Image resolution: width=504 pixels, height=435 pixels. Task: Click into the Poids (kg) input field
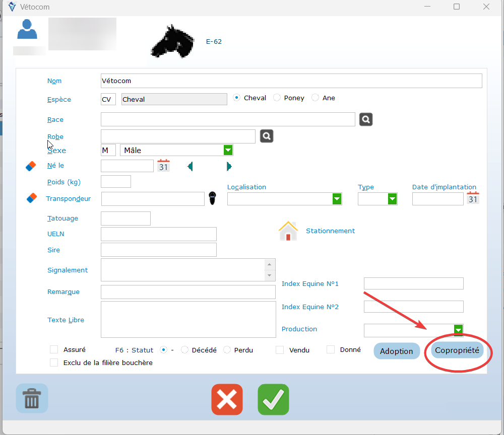[x=116, y=182]
